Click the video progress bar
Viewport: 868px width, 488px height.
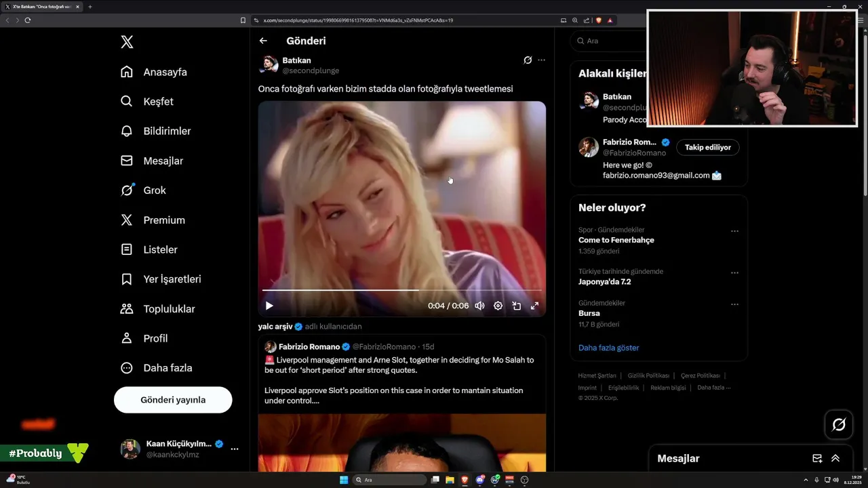(x=402, y=289)
